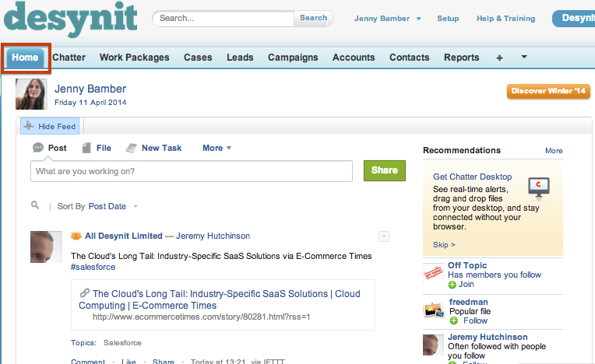
Task: Click the pulse icon on Hide Feed
Action: [29, 125]
